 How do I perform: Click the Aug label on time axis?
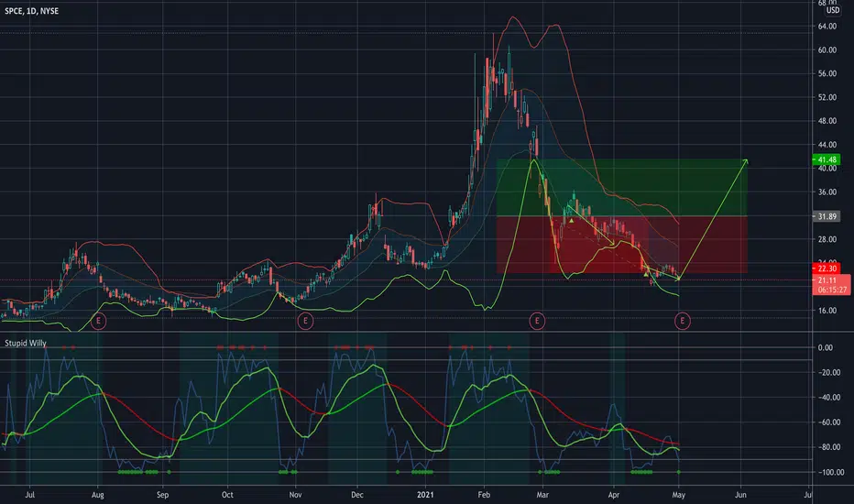coord(97,495)
